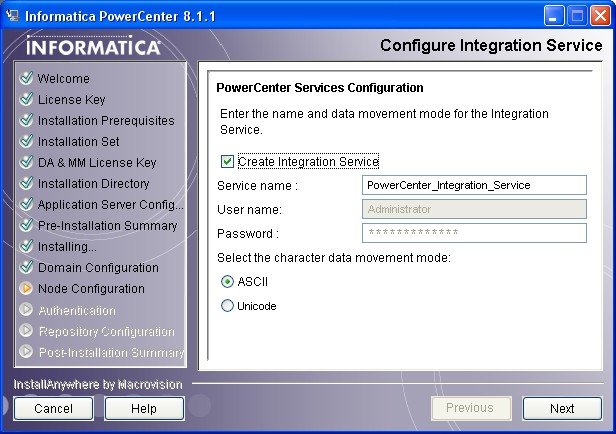The image size is (616, 434).
Task: Click the License Key step checkmark icon
Action: click(26, 99)
